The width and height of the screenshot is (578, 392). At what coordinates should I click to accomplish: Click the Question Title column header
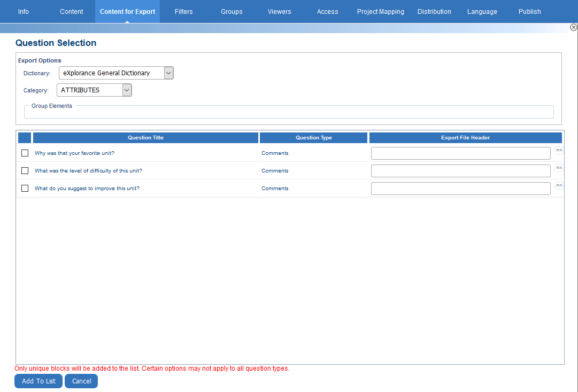click(x=145, y=138)
